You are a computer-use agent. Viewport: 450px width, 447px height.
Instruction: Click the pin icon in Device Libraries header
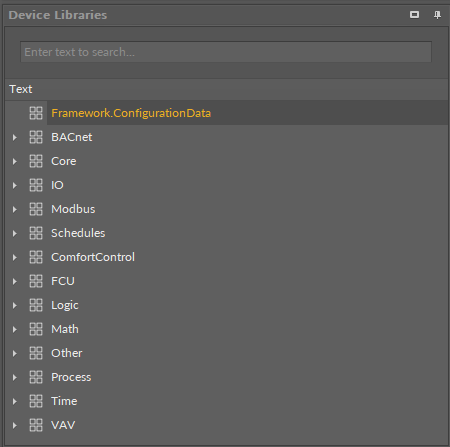pos(437,15)
